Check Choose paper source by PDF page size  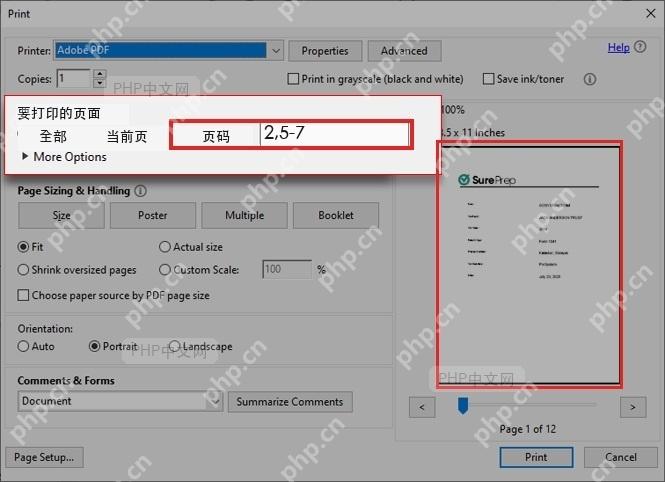pyautogui.click(x=23, y=295)
